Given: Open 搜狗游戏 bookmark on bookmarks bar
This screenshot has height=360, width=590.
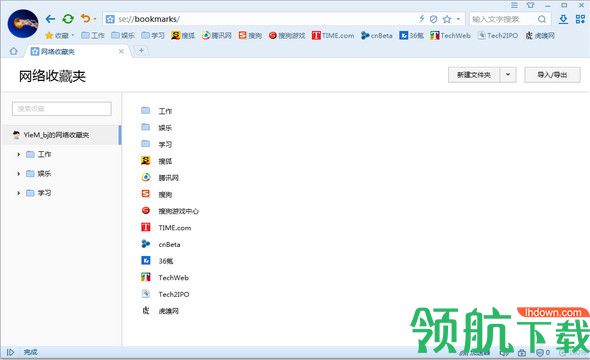Looking at the screenshot, I should [287, 35].
